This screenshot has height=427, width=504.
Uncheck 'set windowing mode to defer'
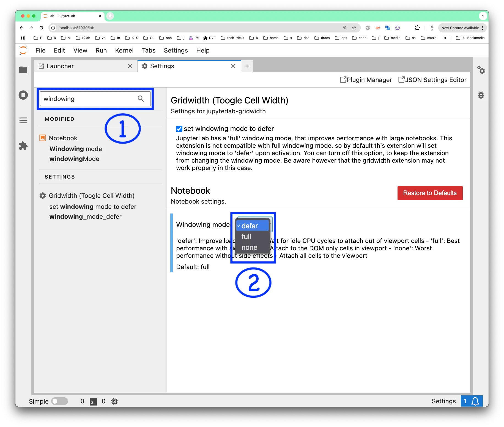tap(179, 128)
